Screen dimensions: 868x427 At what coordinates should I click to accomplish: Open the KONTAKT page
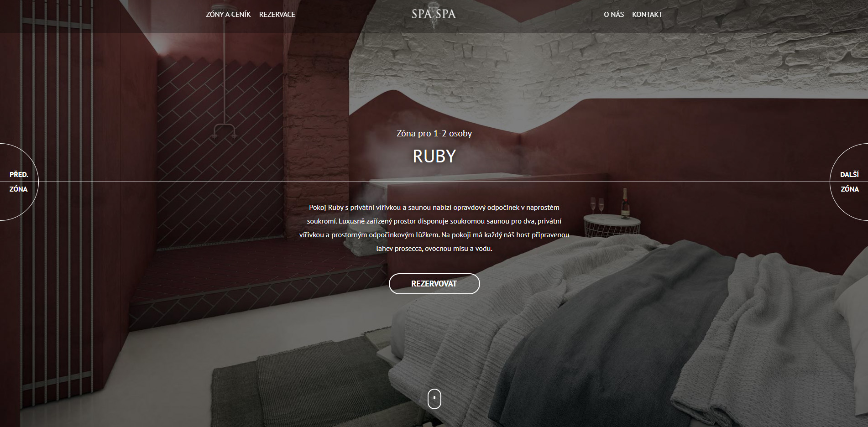[647, 14]
